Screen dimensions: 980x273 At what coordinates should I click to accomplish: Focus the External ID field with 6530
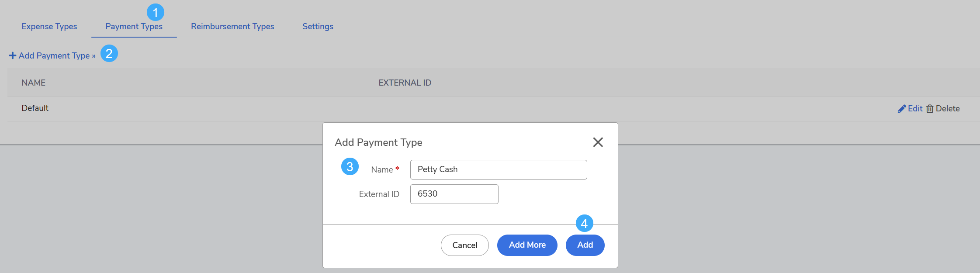[x=454, y=194]
